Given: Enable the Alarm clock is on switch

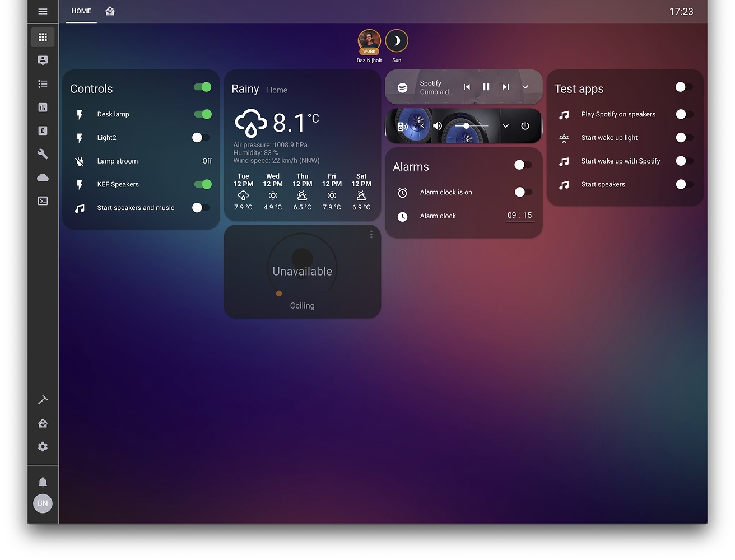Looking at the screenshot, I should coord(523,192).
